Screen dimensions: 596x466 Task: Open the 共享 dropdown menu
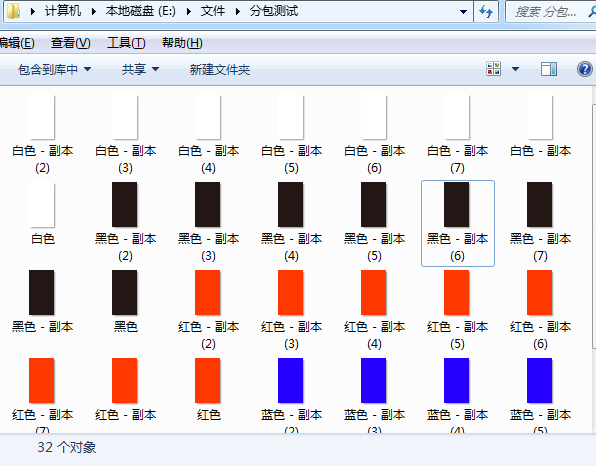tap(140, 70)
